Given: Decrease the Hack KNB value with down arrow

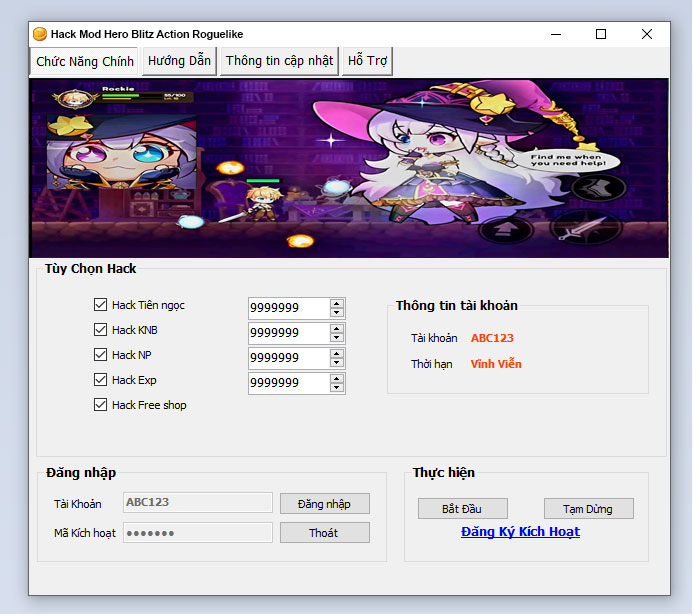Looking at the screenshot, I should pyautogui.click(x=337, y=338).
